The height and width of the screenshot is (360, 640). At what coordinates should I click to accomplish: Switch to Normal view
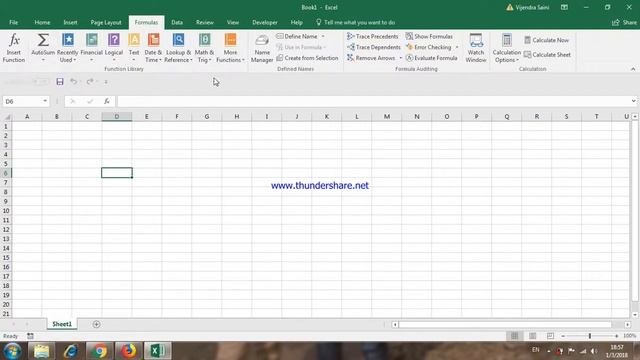[514, 336]
